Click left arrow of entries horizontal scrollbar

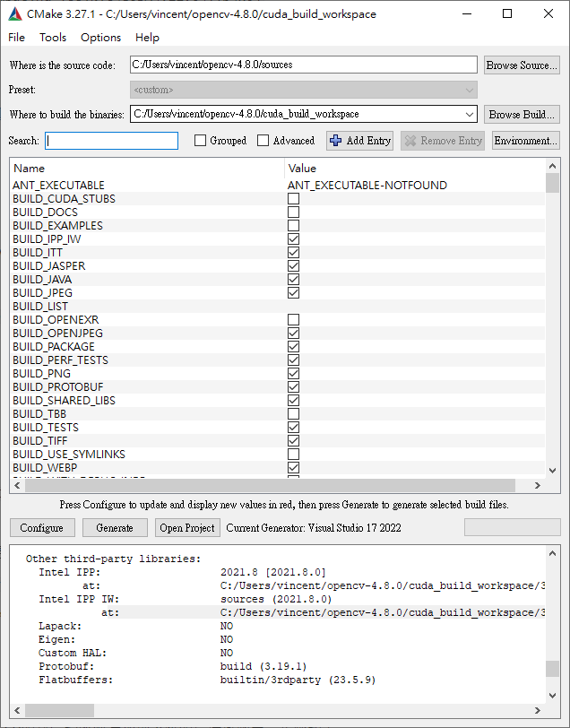point(18,486)
